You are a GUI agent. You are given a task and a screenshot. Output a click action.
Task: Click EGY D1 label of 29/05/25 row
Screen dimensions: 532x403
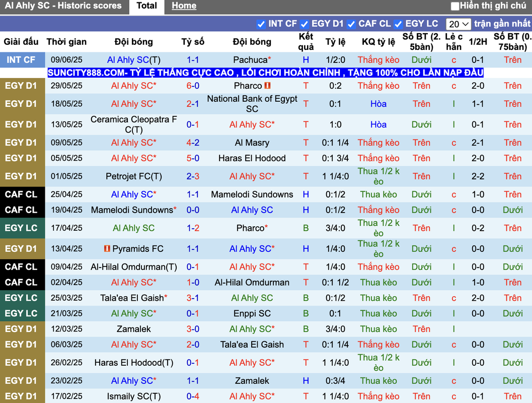[21, 86]
